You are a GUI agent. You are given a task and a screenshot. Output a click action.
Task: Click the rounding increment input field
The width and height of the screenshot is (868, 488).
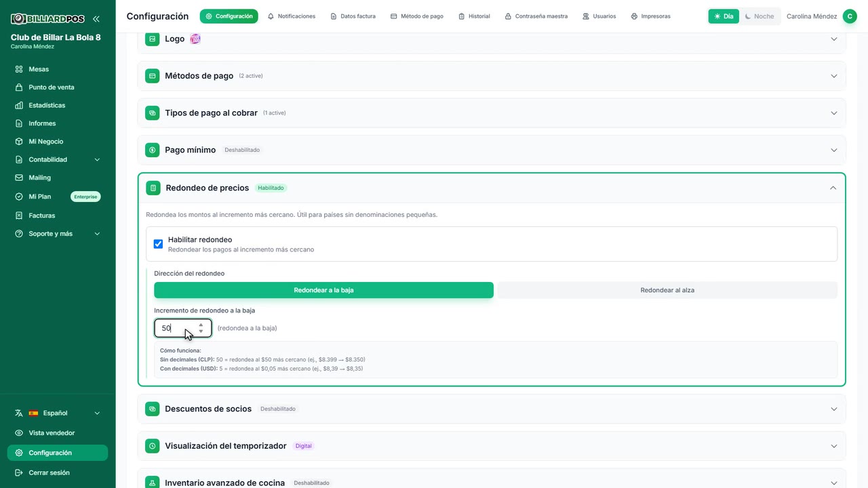183,328
